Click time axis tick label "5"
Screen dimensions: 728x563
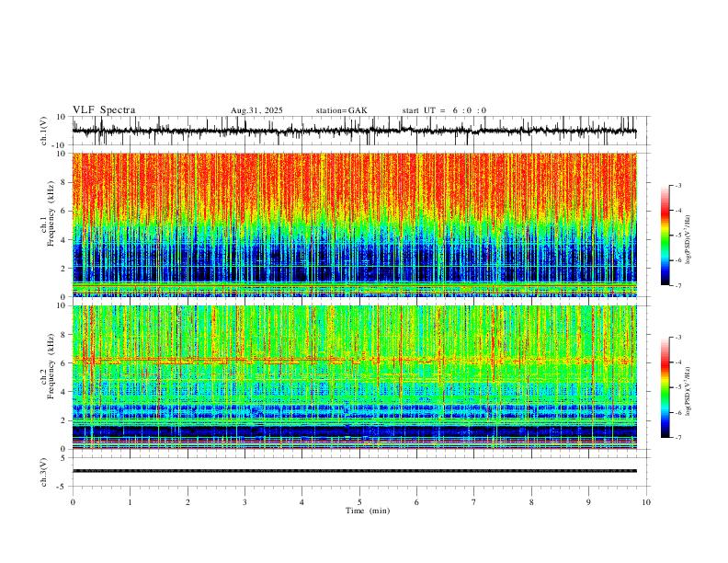359,502
